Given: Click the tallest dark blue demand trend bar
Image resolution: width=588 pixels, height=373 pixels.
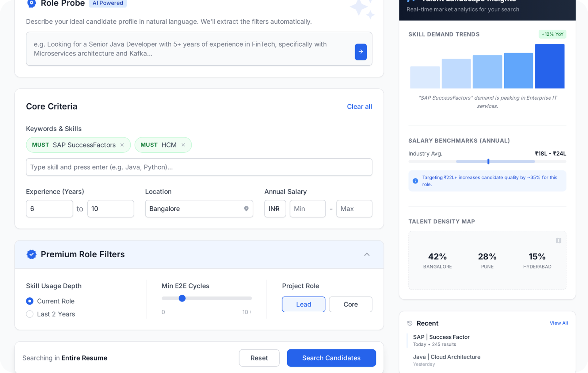Looking at the screenshot, I should [x=549, y=66].
